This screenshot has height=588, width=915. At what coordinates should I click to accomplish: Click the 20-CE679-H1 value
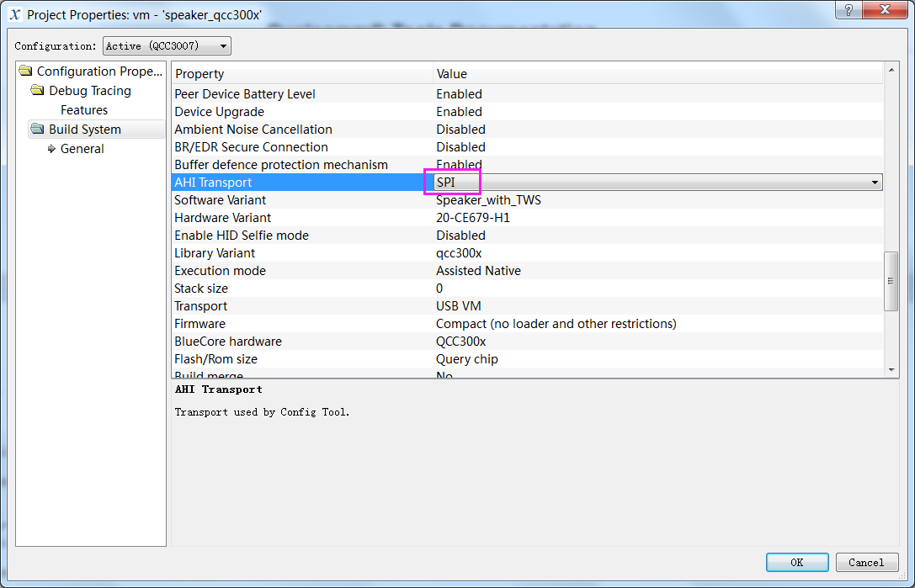tap(473, 218)
